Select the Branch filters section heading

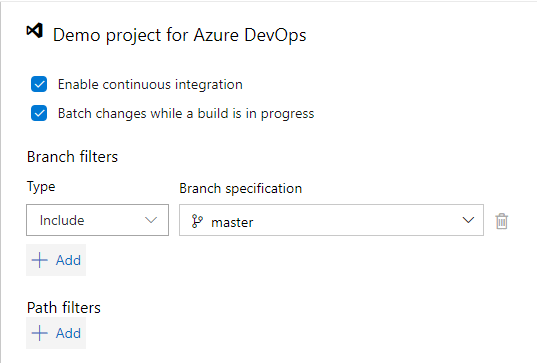(x=72, y=157)
